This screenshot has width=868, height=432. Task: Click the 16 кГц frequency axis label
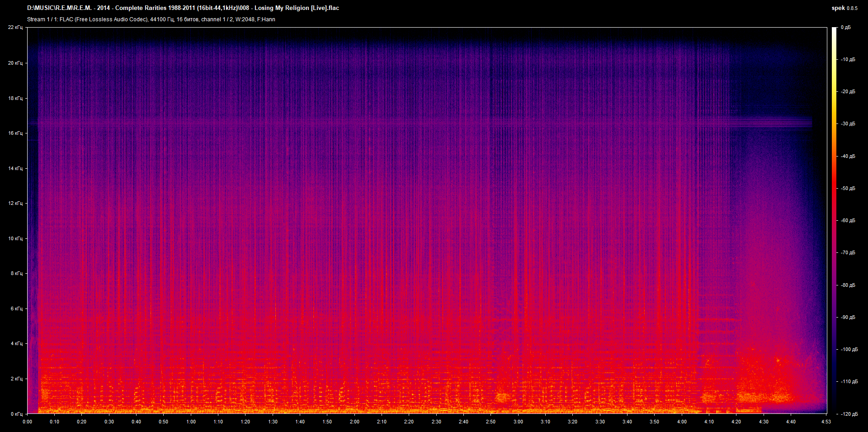click(15, 133)
